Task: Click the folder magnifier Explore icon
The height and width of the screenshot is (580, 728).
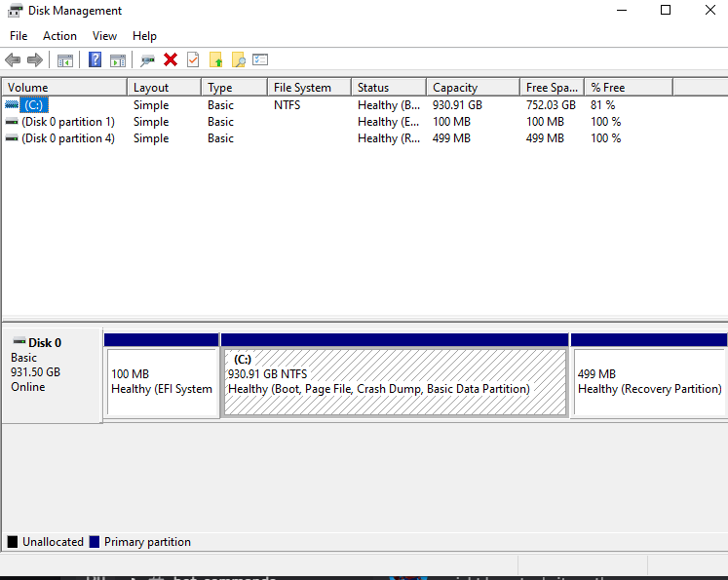Action: [238, 59]
